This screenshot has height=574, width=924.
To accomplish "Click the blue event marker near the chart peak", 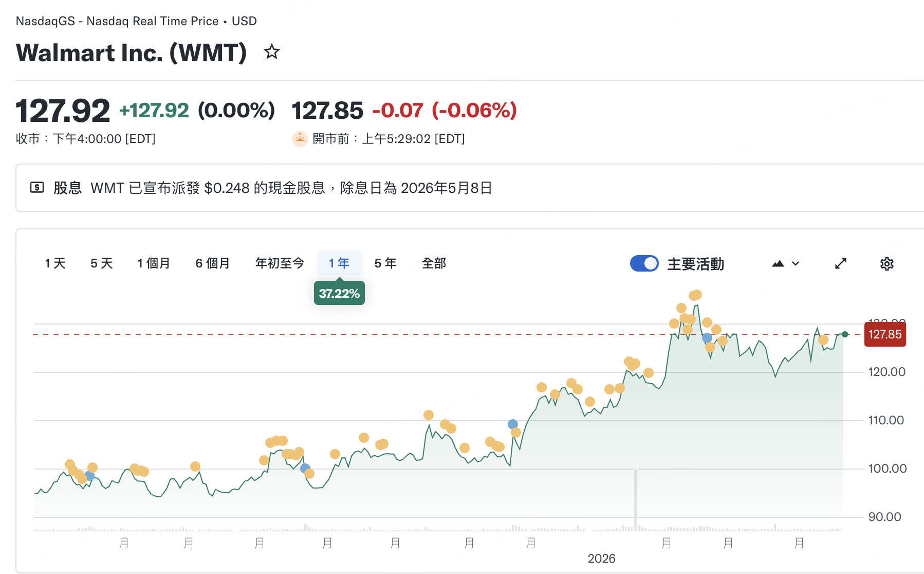I will click(707, 338).
